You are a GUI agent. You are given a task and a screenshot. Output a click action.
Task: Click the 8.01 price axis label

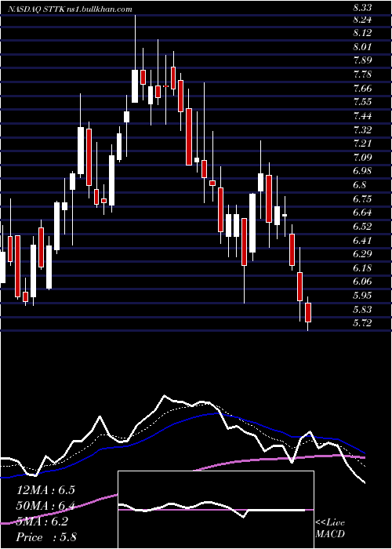(x=362, y=47)
